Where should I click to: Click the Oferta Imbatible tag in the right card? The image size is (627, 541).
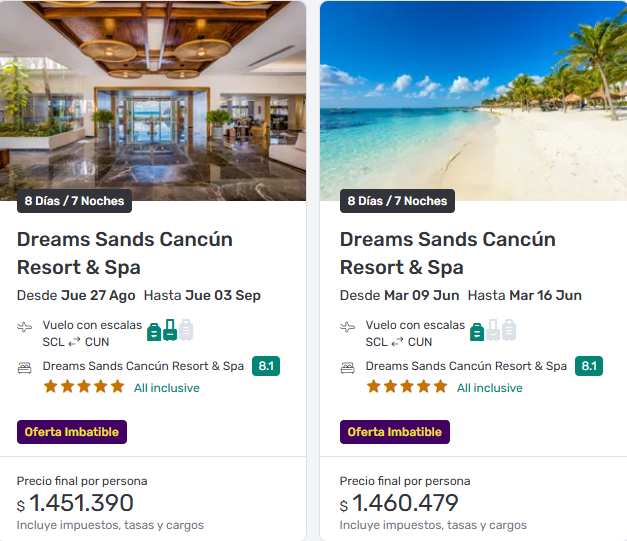(395, 432)
